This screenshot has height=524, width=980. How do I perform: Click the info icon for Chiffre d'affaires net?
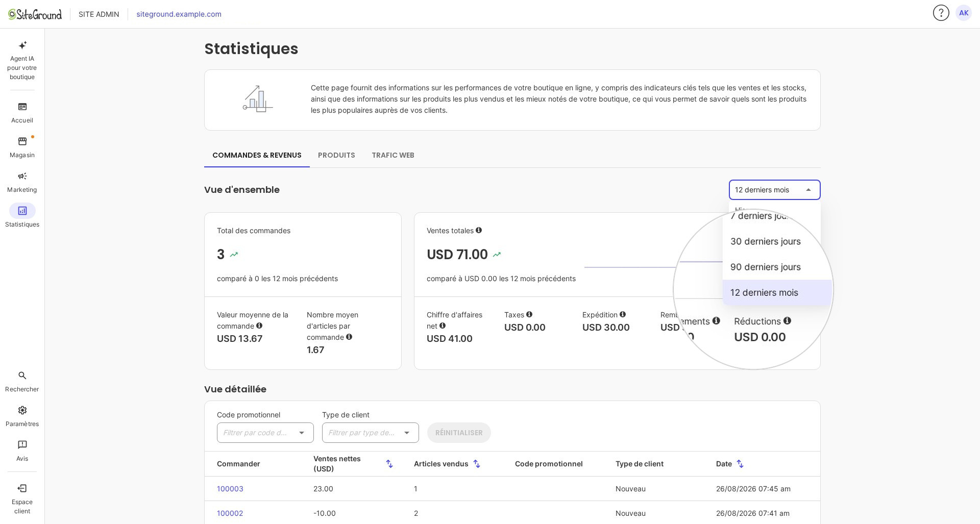pyautogui.click(x=443, y=326)
